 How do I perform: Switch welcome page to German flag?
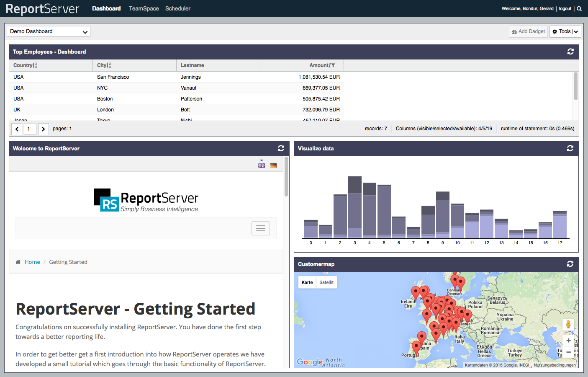tap(273, 165)
